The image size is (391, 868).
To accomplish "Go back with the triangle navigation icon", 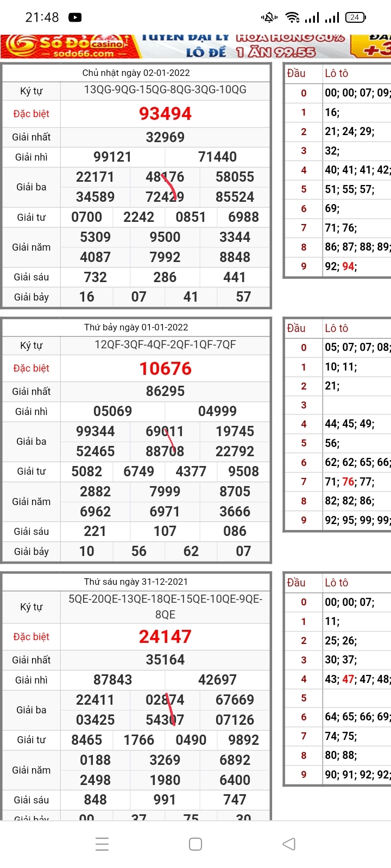I will click(x=289, y=844).
